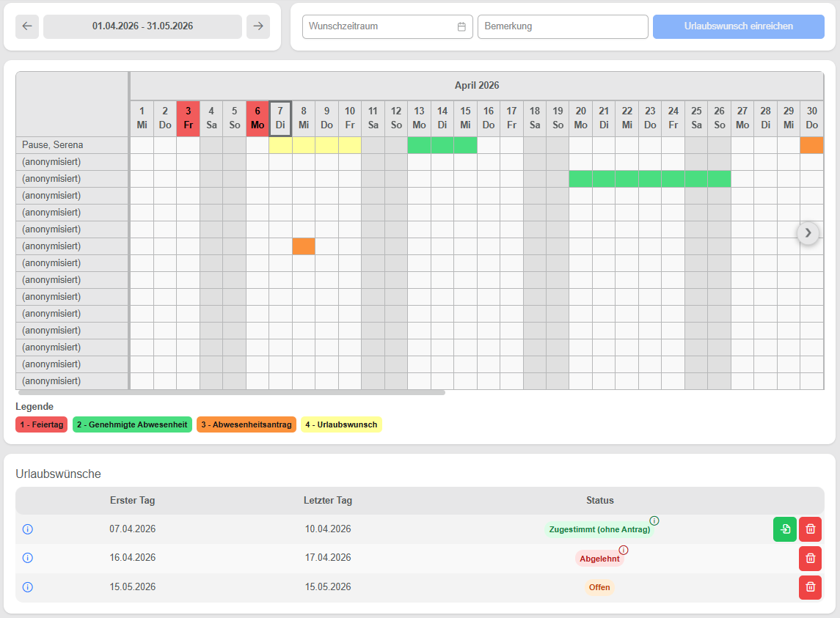Click the Wunschzeitraum date picker field

click(x=379, y=26)
